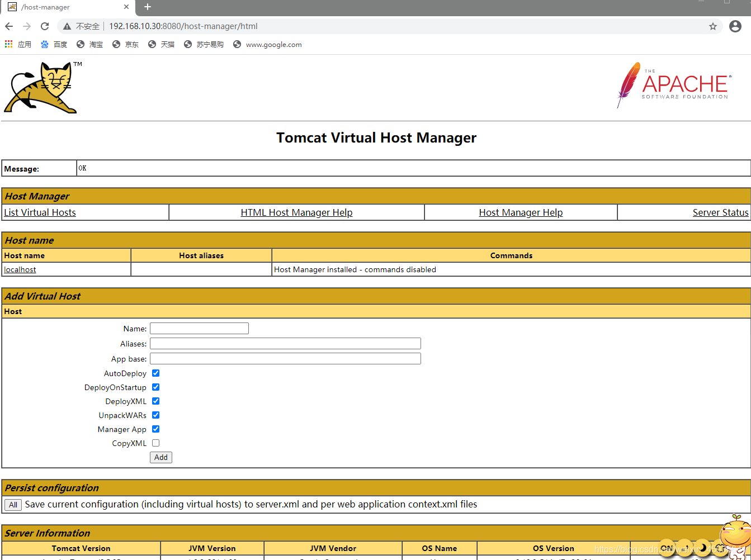Viewport: 751px width, 560px height.
Task: Open HTML Host Manager Help link
Action: pos(296,212)
